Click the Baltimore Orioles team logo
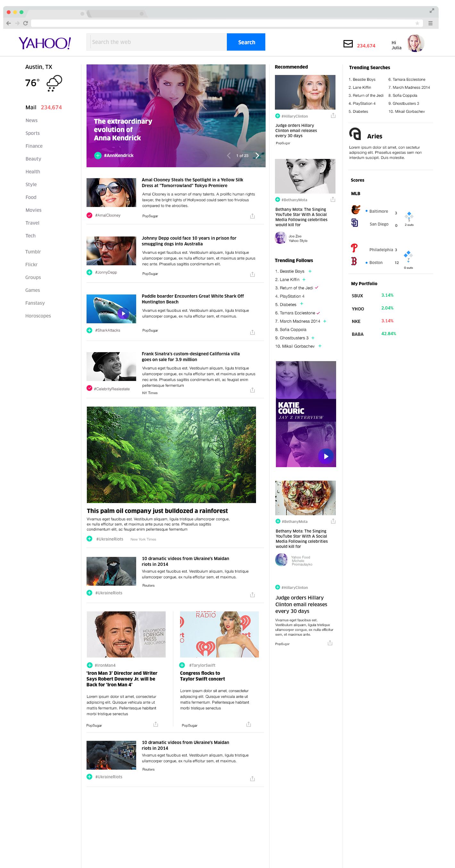Viewport: 455px width, 868px height. point(356,210)
